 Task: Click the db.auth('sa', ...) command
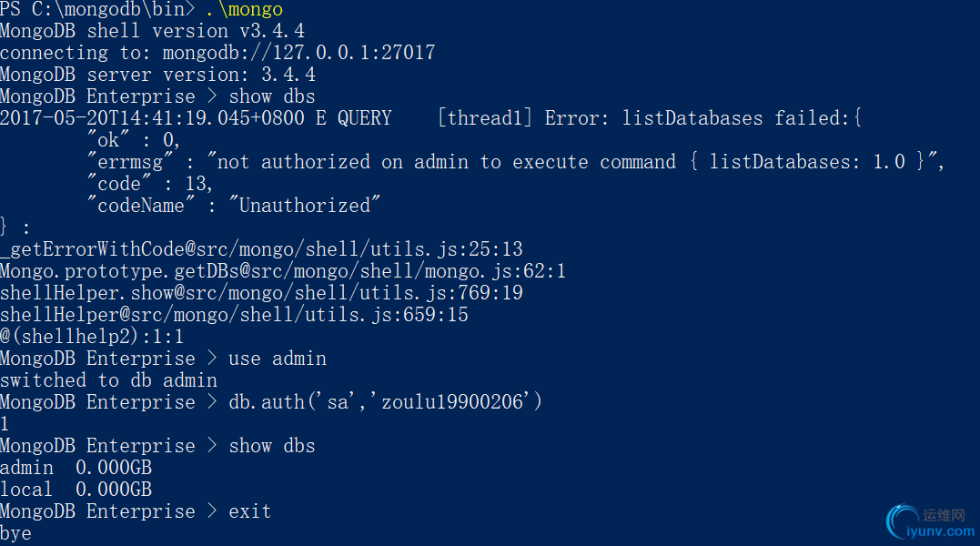coord(385,402)
